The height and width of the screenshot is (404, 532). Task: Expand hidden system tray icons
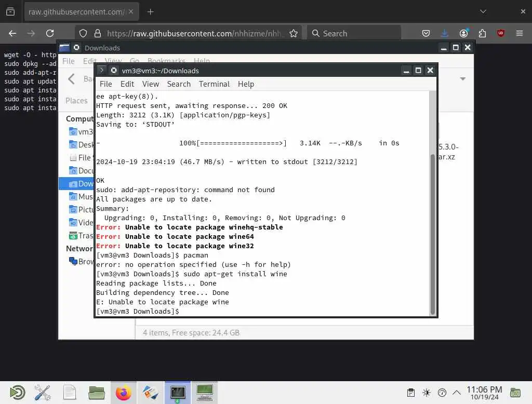(457, 393)
